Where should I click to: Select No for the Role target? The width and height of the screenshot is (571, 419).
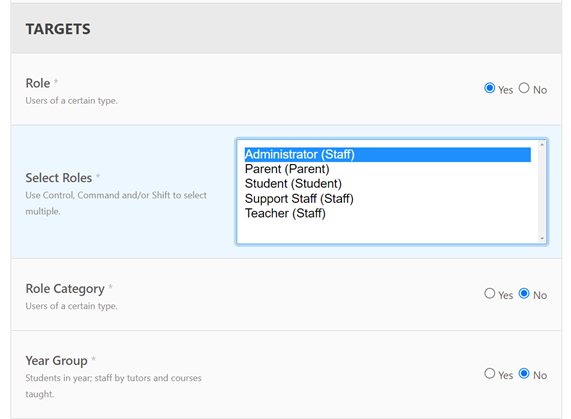pos(524,88)
